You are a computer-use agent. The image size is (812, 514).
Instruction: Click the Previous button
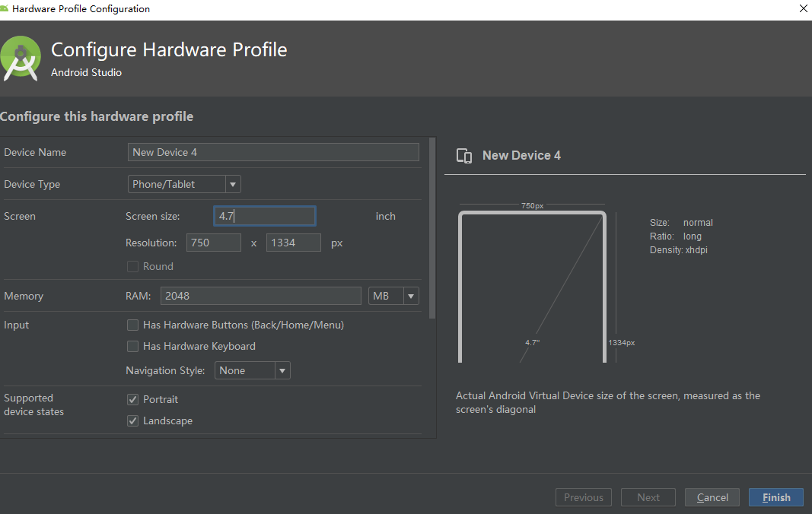pos(584,497)
